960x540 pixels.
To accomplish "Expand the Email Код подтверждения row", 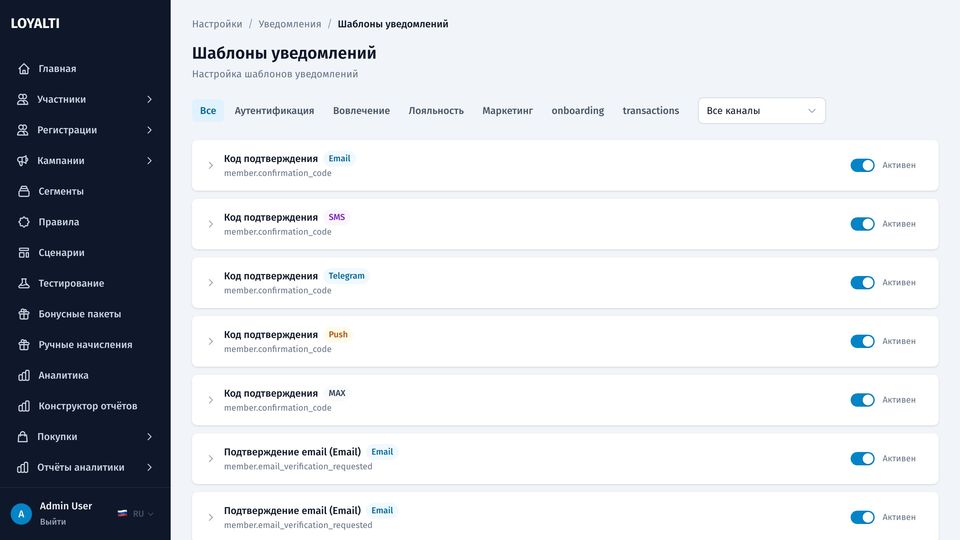I will [211, 165].
